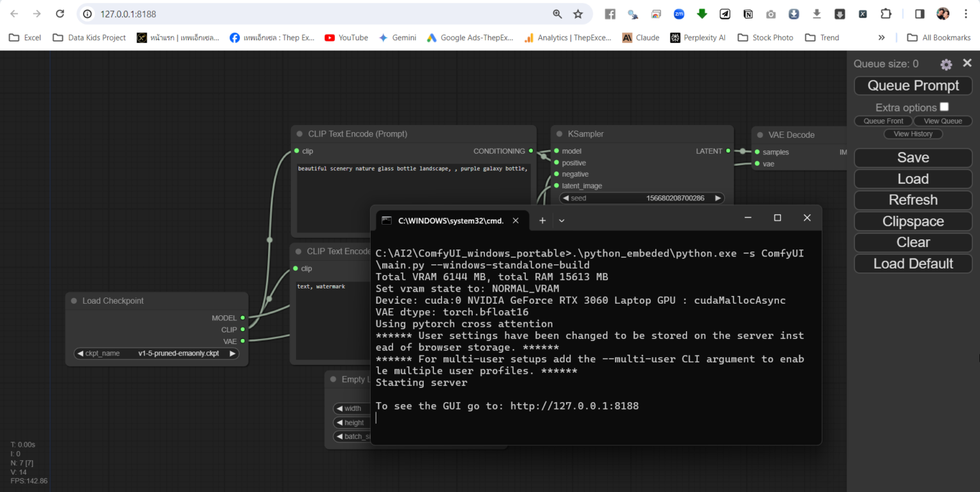The width and height of the screenshot is (980, 492).
Task: Collapse the KSampler node via its dot
Action: [x=559, y=134]
